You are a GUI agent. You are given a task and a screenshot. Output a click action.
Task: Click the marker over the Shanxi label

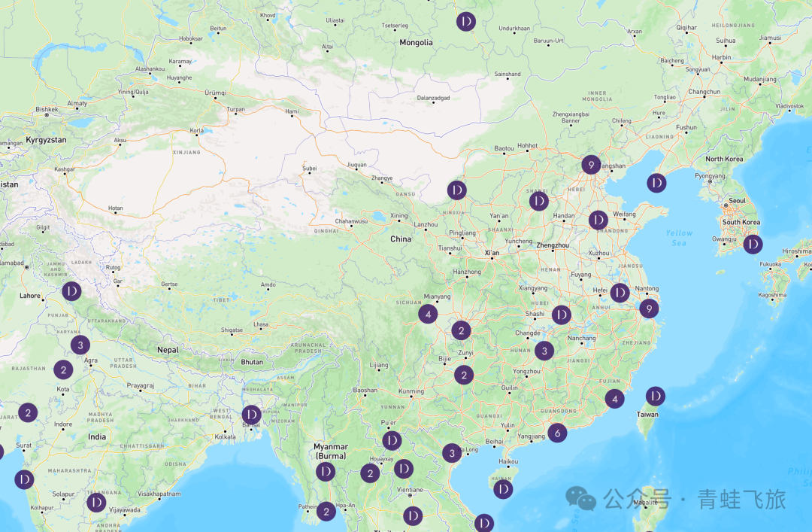[x=538, y=201]
